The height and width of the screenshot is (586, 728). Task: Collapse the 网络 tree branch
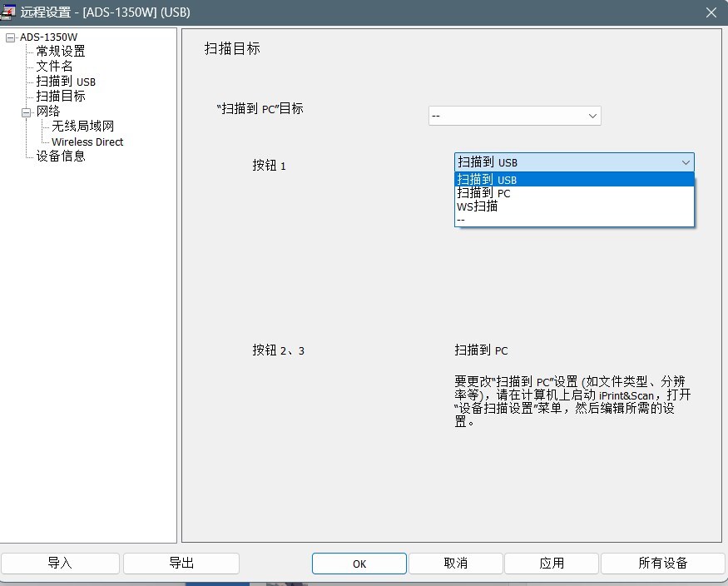tap(26, 112)
